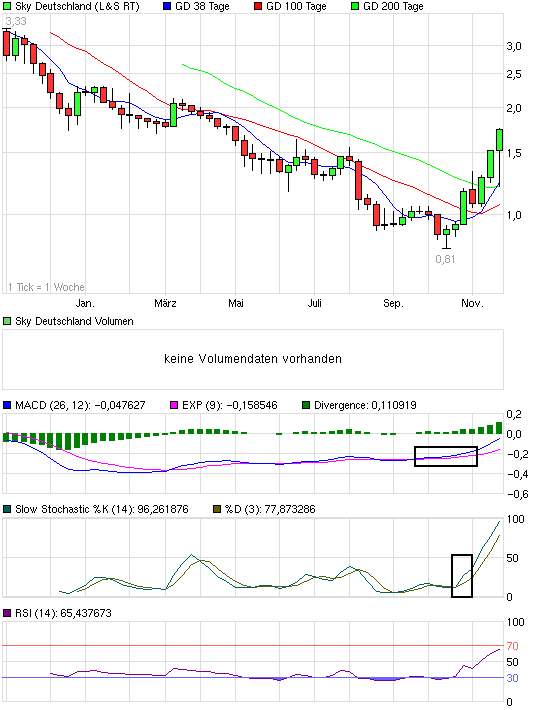Image resolution: width=545 pixels, height=710 pixels.
Task: Click the green Sky Deutschland legend swatch
Action: [7, 6]
